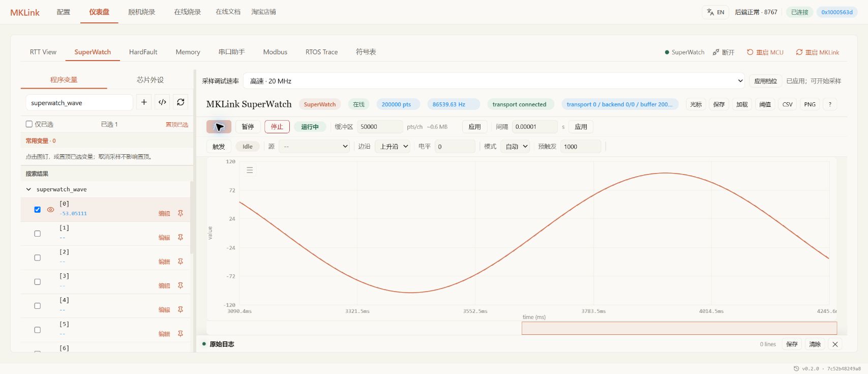
Task: Switch to the HardFault tab
Action: (143, 52)
